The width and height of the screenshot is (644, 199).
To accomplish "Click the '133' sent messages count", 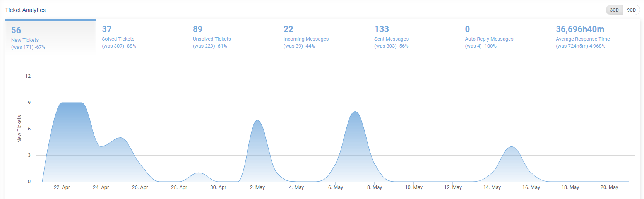I will 382,29.
